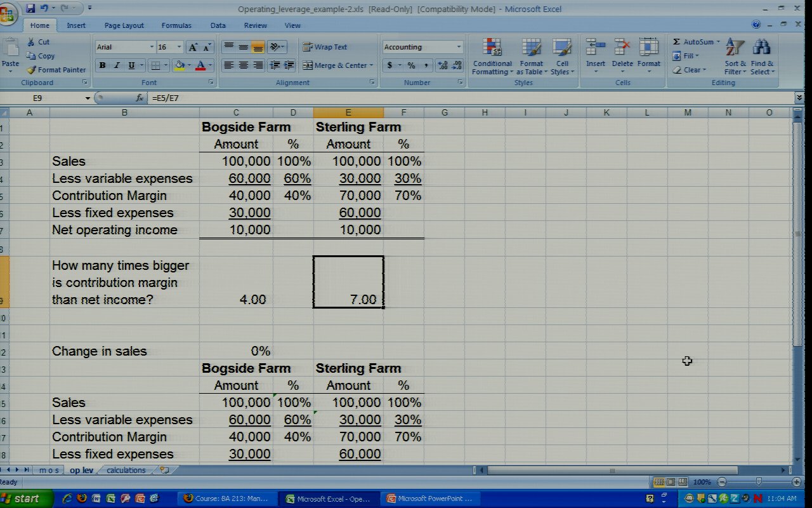Screen dimensions: 812x508
Task: Toggle Bold formatting
Action: [x=102, y=65]
